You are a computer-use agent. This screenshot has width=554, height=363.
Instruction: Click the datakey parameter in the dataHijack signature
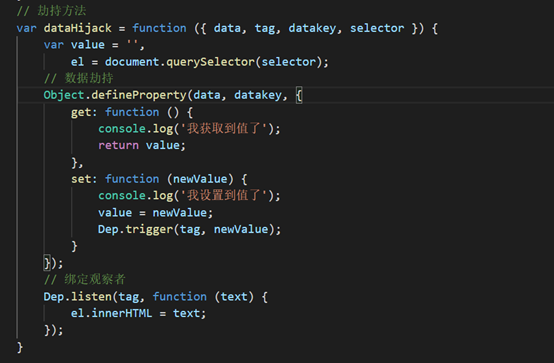(312, 28)
